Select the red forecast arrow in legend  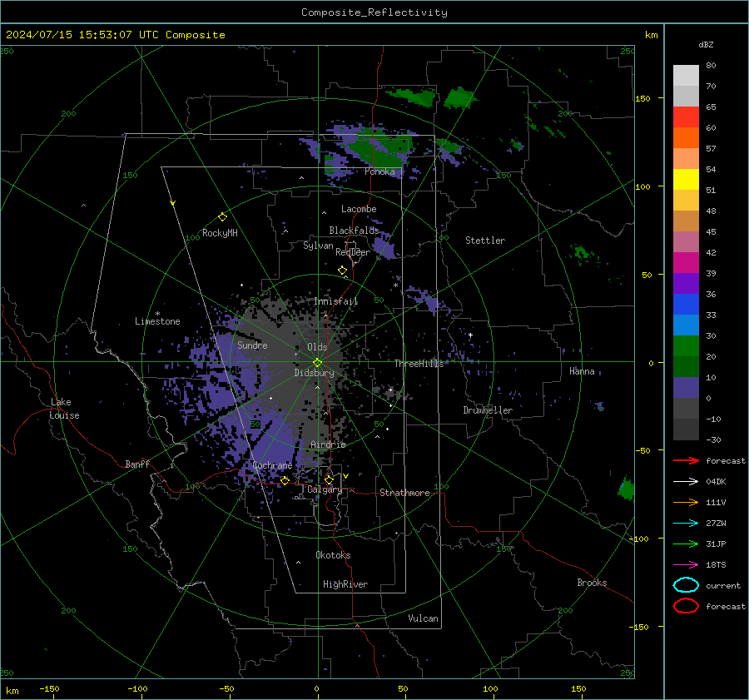(x=686, y=460)
